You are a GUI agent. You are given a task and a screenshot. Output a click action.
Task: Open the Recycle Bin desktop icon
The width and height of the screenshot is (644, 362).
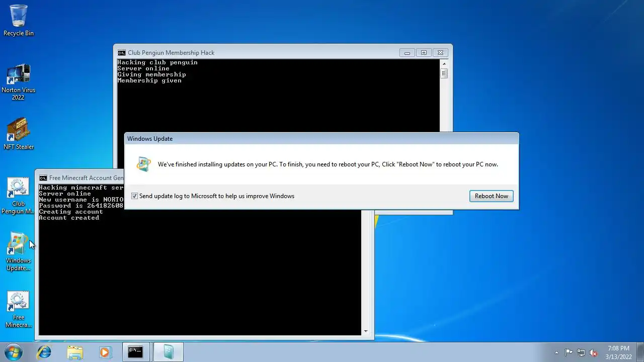(x=19, y=20)
